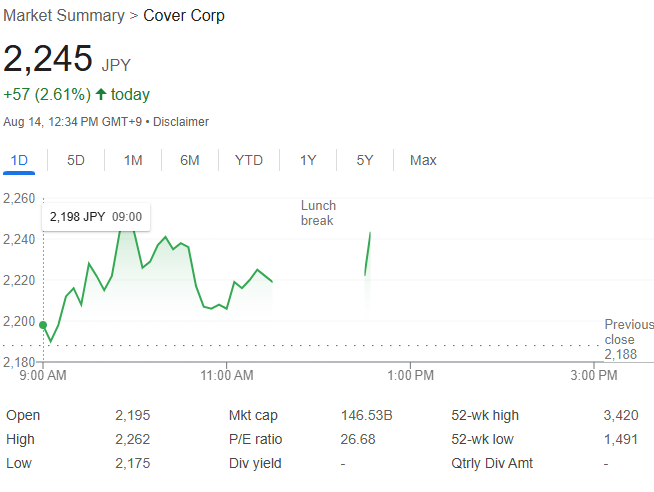Click the Cover Corp title text
The height and width of the screenshot is (492, 654).
pos(184,16)
